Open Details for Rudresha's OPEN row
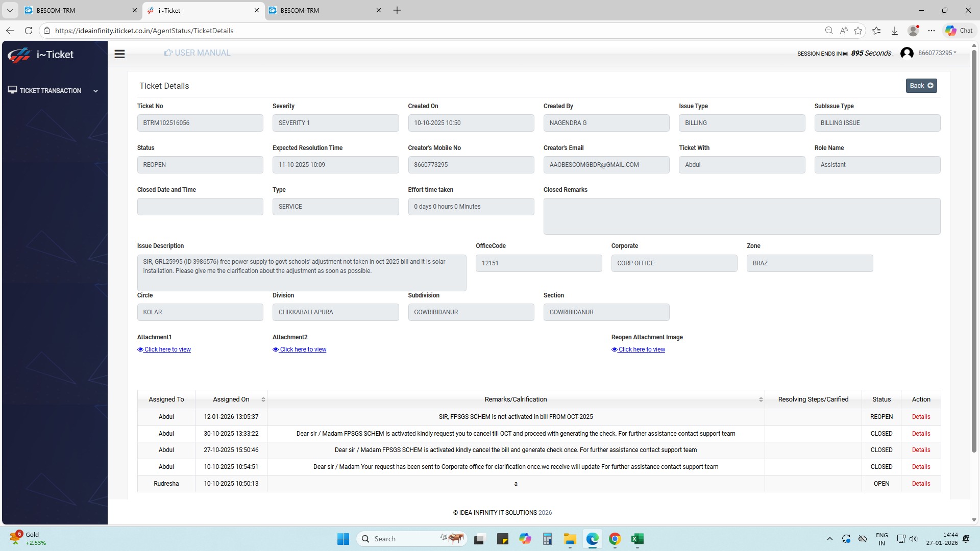The width and height of the screenshot is (980, 551). [921, 484]
